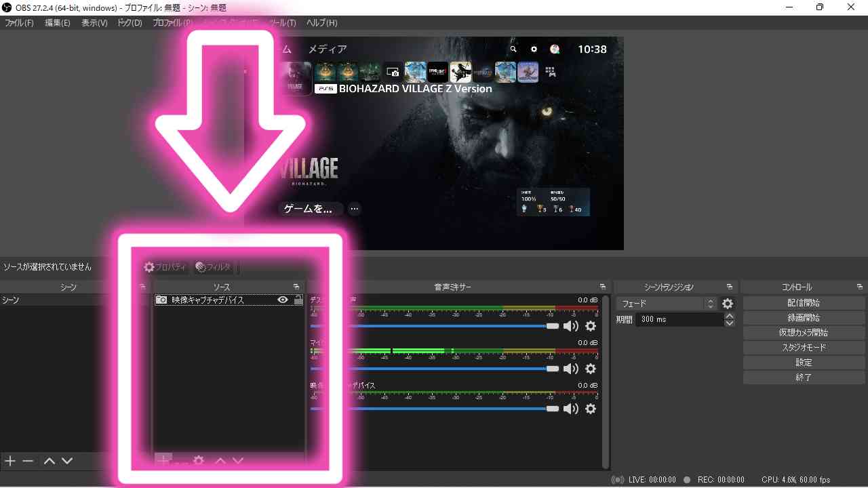Move the source up with the up arrow
This screenshot has width=868, height=488.
click(220, 461)
